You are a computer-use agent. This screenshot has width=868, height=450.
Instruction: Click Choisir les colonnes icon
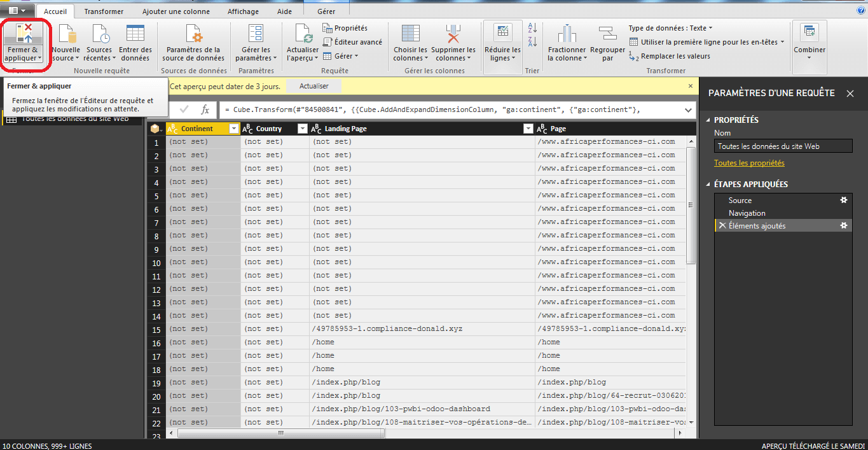click(411, 34)
